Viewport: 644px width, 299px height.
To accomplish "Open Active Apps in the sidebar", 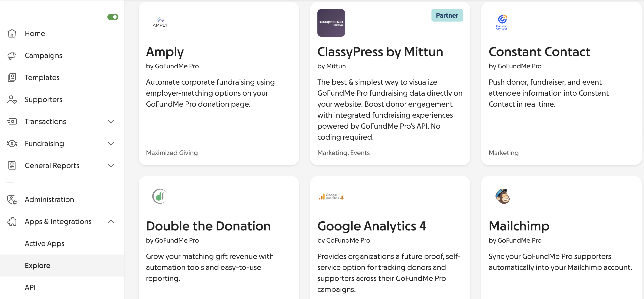I will tap(45, 243).
